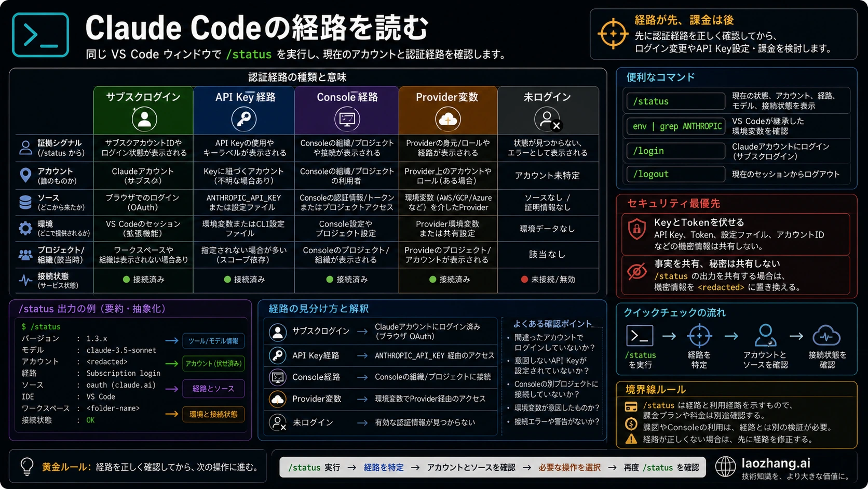Click the green OK connection status value
The width and height of the screenshot is (868, 489).
coord(90,420)
